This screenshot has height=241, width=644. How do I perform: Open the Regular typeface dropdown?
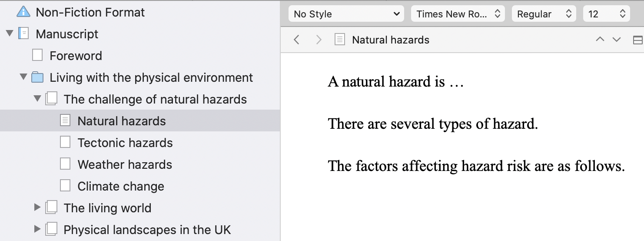point(544,14)
